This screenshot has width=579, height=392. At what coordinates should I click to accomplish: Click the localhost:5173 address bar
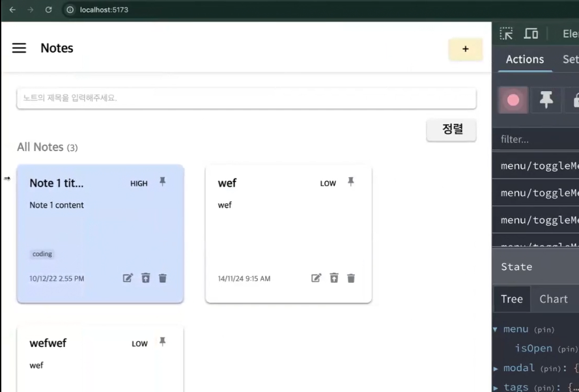pyautogui.click(x=104, y=10)
